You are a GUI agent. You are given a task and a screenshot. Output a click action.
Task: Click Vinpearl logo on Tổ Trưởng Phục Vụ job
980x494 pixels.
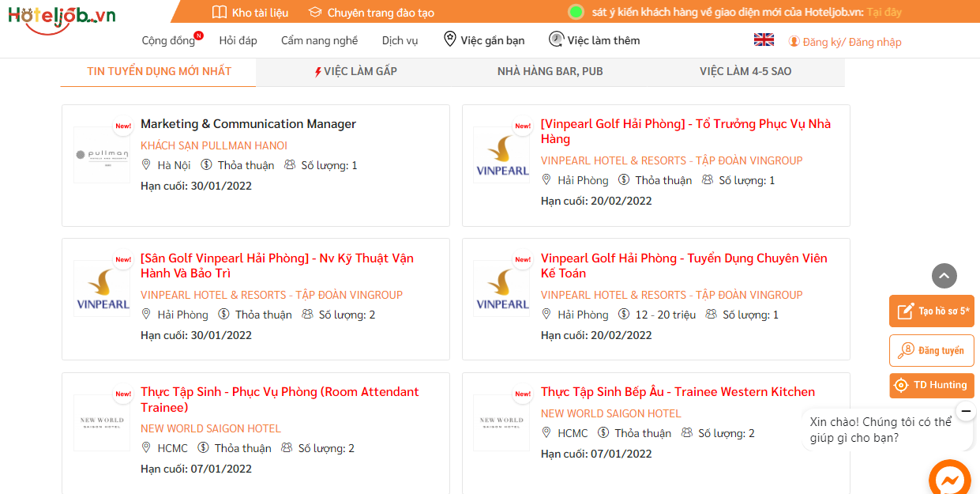(x=502, y=155)
